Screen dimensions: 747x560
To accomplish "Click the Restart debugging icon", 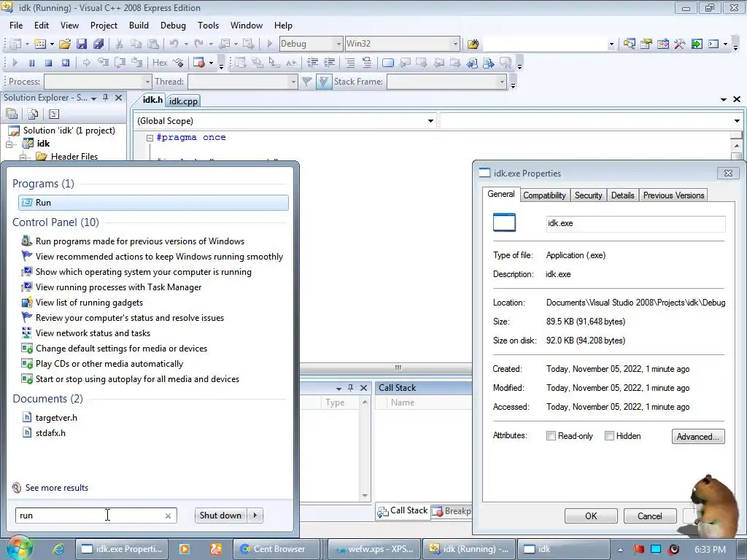I will click(65, 63).
